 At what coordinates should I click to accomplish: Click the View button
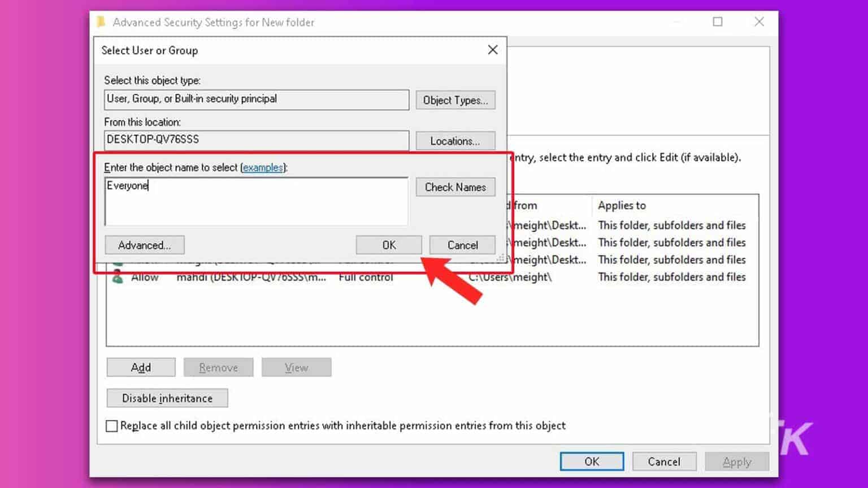pyautogui.click(x=296, y=367)
